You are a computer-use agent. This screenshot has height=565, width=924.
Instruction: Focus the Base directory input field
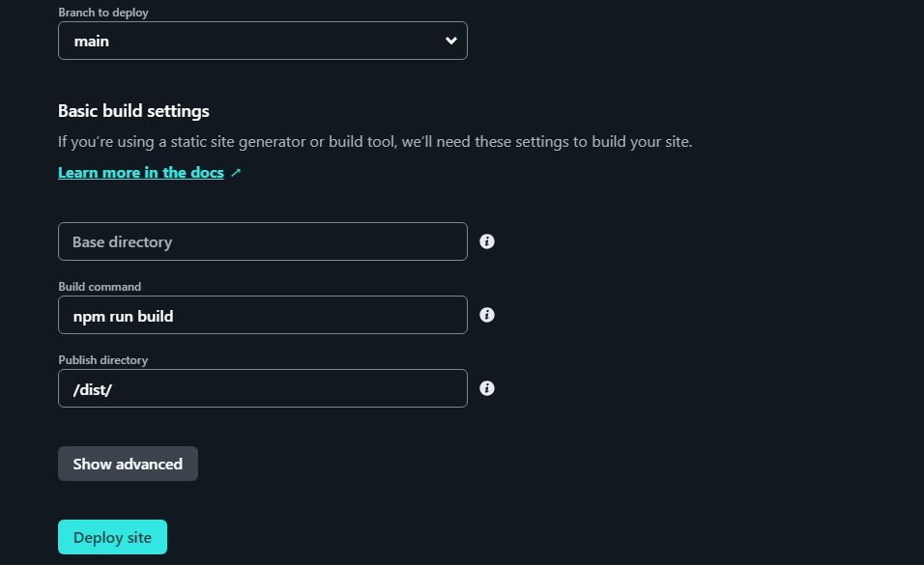click(x=262, y=241)
